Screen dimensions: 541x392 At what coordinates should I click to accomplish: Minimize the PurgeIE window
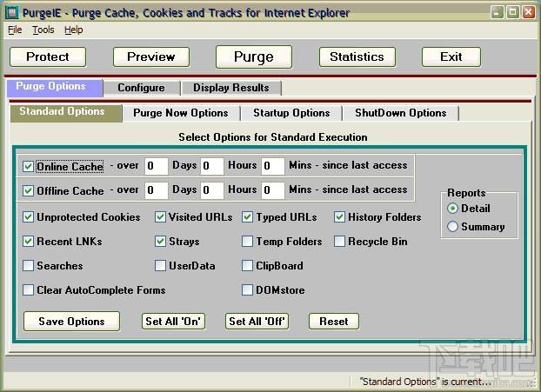point(497,13)
